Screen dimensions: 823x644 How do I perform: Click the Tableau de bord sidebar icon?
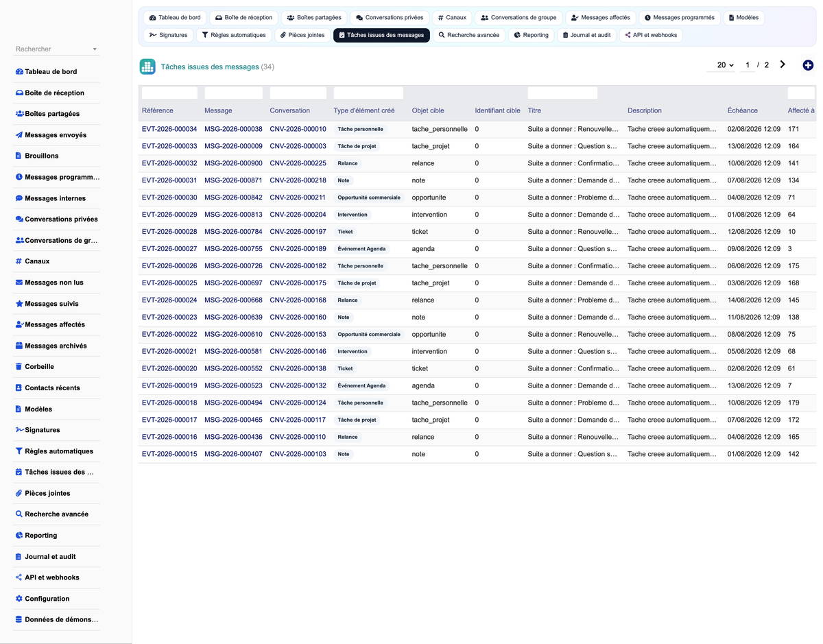pos(19,71)
